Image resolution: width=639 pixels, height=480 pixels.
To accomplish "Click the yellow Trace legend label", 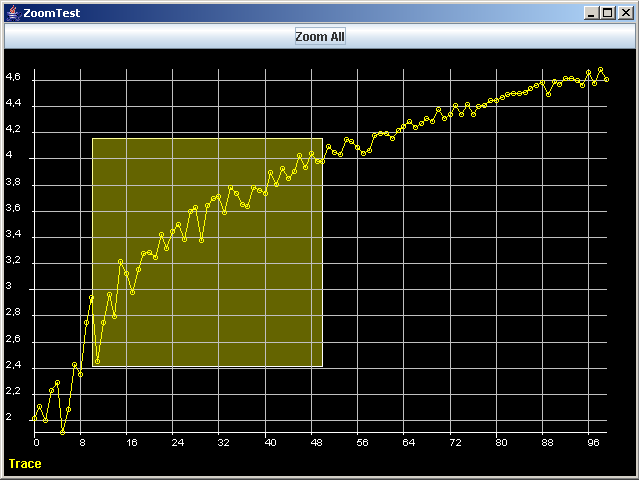I will pyautogui.click(x=25, y=464).
